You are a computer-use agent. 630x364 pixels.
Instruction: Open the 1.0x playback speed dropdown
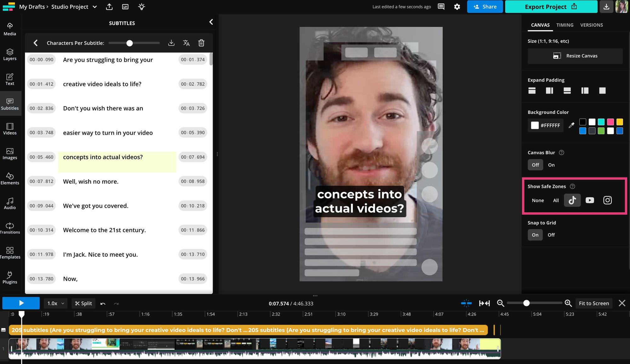point(55,303)
